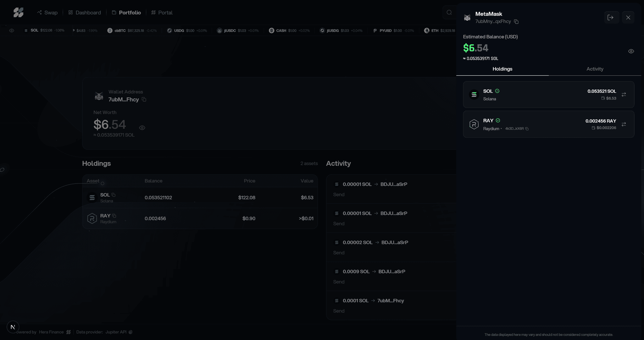Copy the MetaMask account address 7ubMny...qxFhcy
Image resolution: width=644 pixels, height=340 pixels.
(516, 22)
